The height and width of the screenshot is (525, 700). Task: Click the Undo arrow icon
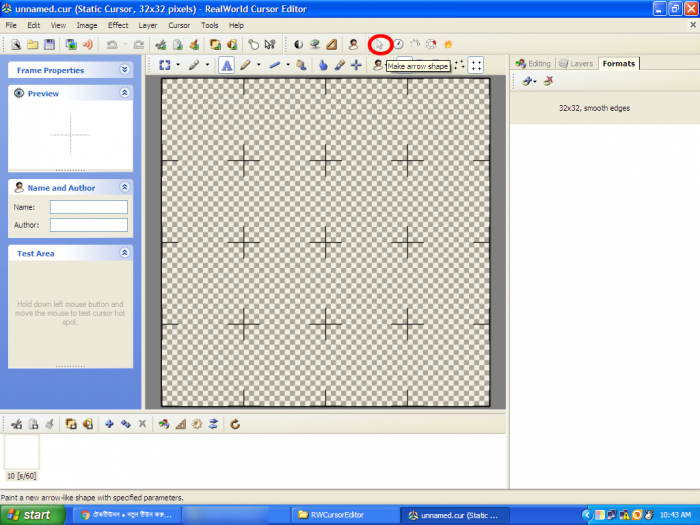[x=112, y=45]
